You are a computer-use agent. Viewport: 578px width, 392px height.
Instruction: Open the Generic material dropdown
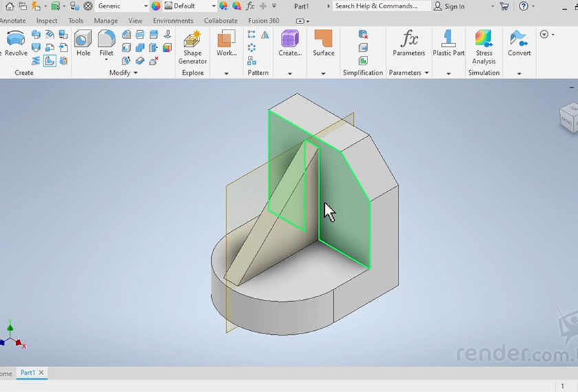pyautogui.click(x=122, y=6)
